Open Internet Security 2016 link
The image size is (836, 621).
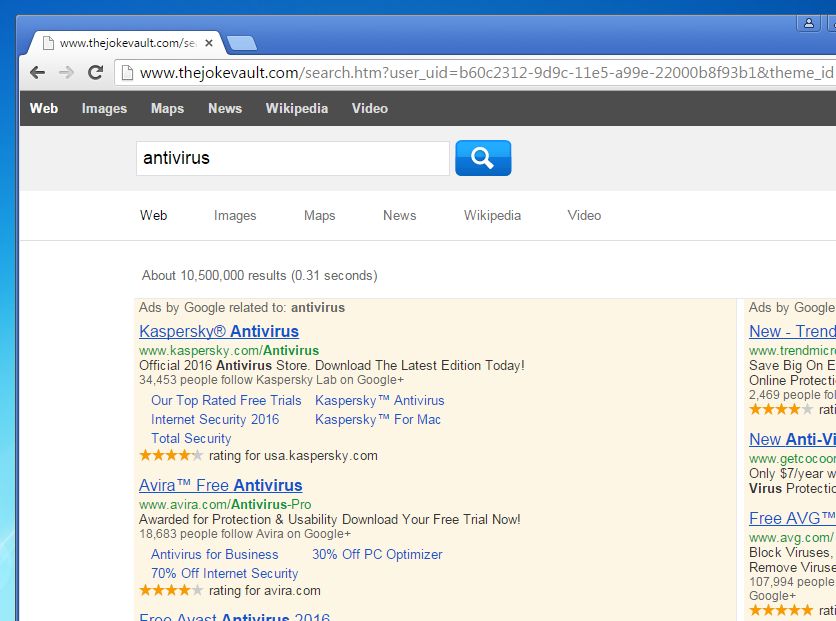pos(215,420)
